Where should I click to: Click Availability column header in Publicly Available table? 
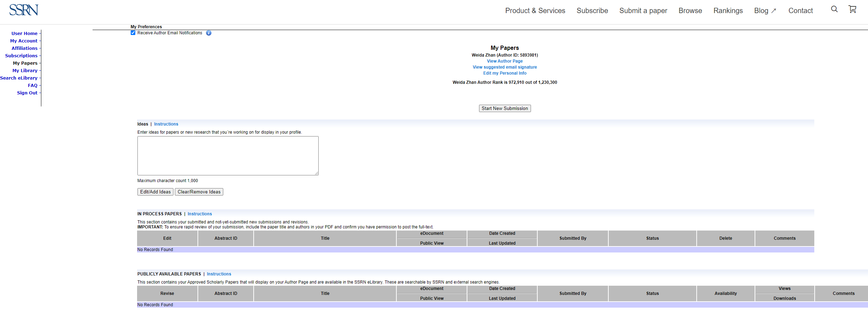coord(726,293)
